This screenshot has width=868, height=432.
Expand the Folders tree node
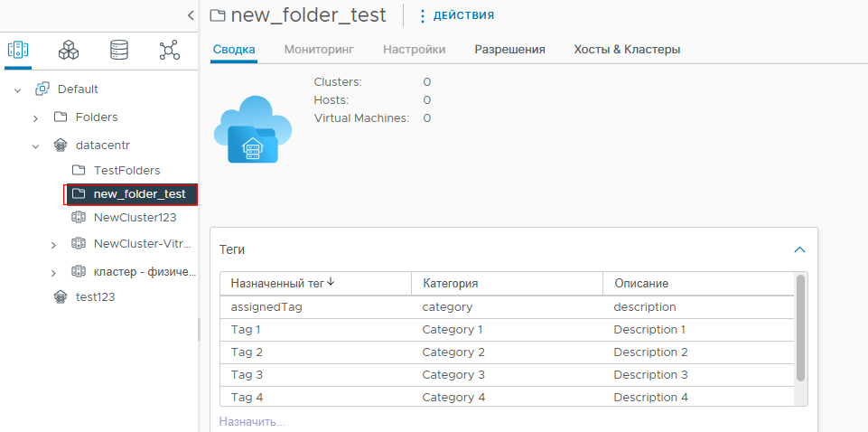(x=35, y=118)
